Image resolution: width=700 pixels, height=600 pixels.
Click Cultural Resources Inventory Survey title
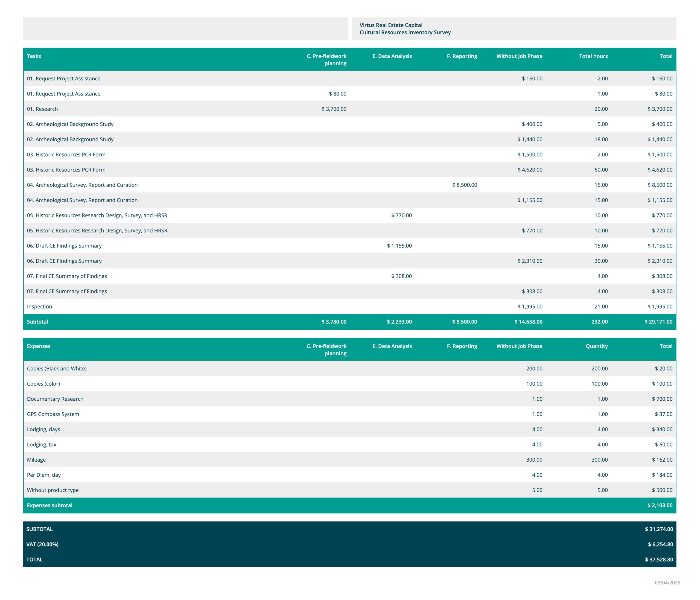405,33
